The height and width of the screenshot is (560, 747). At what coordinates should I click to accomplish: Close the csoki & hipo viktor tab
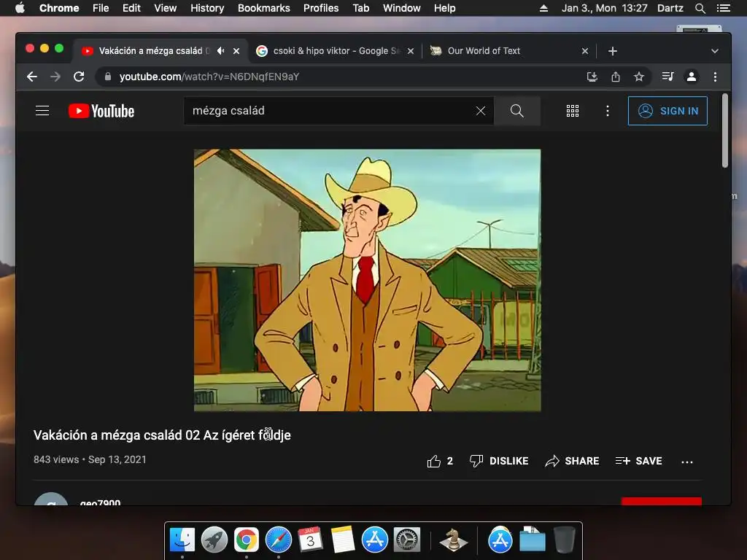tap(411, 50)
